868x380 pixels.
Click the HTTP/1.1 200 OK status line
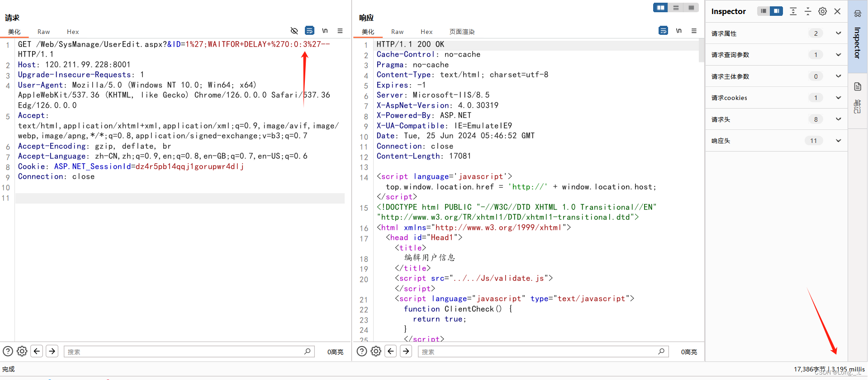pyautogui.click(x=410, y=44)
